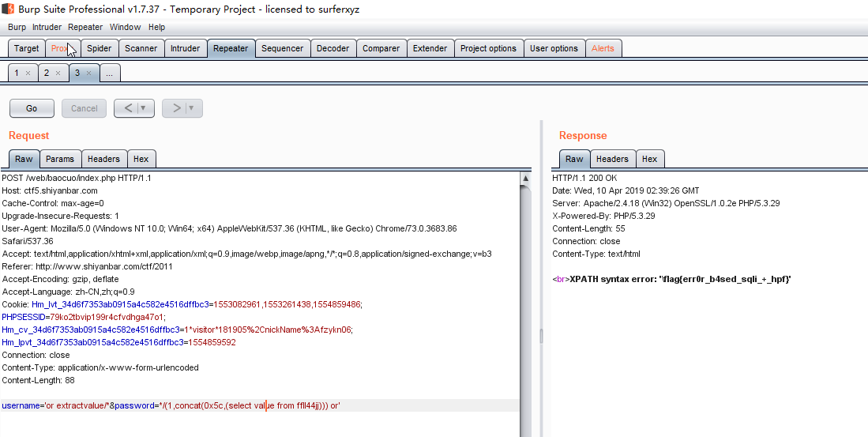Open the Help menu
Screen dimensions: 868x437
click(x=156, y=27)
